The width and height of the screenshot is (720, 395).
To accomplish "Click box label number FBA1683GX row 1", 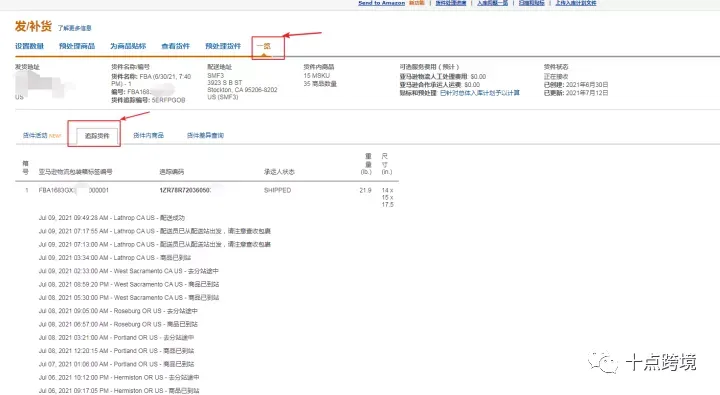I will (73, 190).
